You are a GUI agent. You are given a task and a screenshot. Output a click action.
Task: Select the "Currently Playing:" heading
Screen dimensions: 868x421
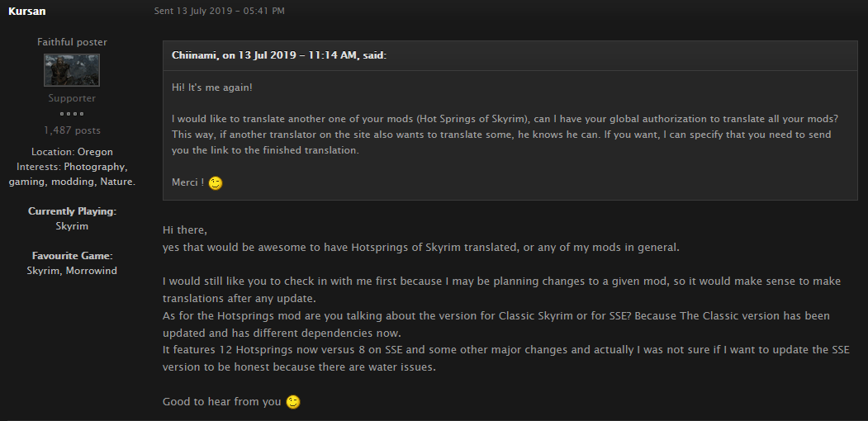click(72, 211)
